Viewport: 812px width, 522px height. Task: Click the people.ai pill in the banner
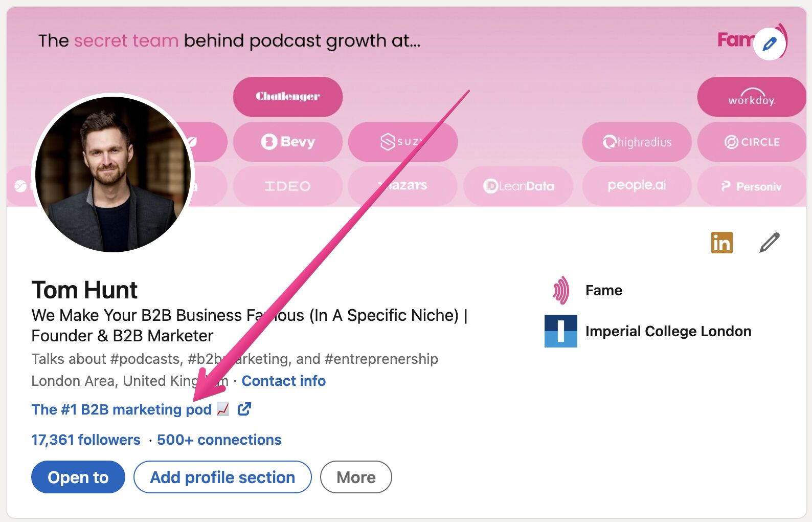coord(637,186)
